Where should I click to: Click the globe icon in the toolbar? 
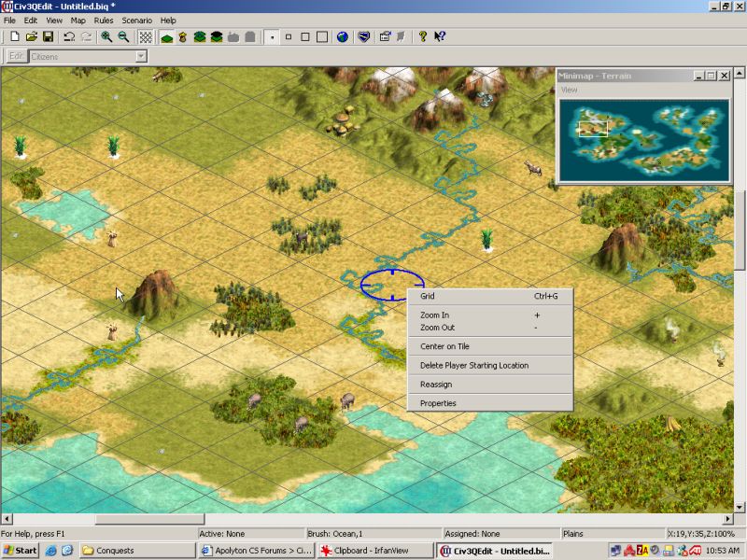pos(343,37)
